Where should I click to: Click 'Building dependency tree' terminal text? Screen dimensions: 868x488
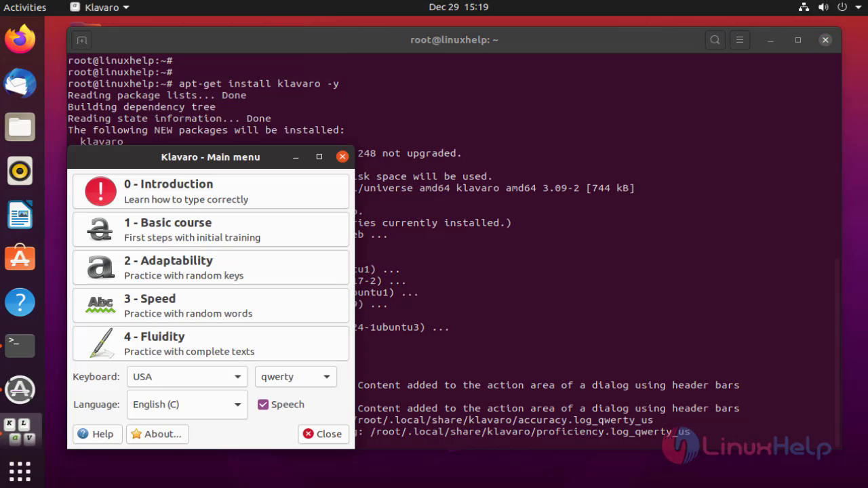(141, 106)
